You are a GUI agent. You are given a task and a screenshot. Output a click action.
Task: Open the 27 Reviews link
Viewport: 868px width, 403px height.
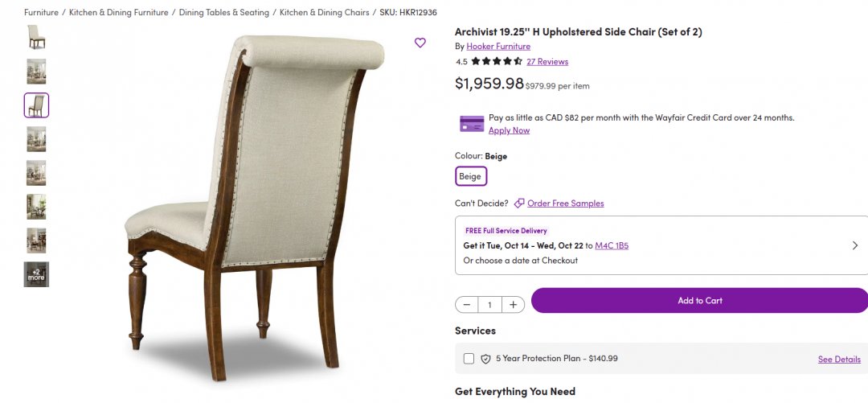547,62
